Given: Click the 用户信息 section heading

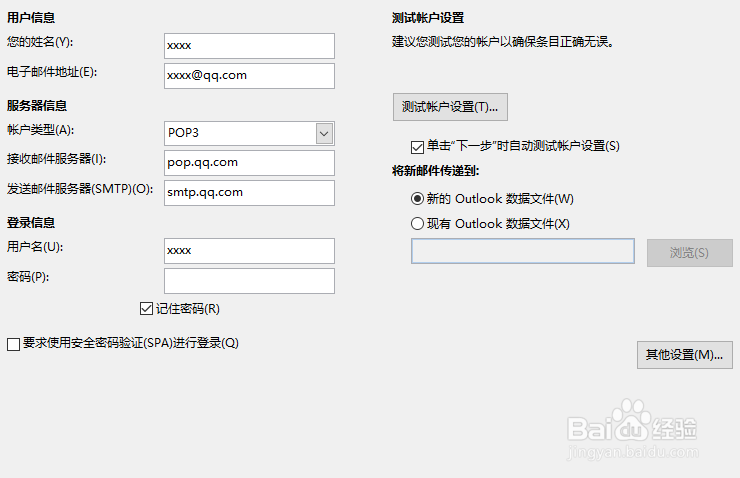Looking at the screenshot, I should (x=31, y=18).
